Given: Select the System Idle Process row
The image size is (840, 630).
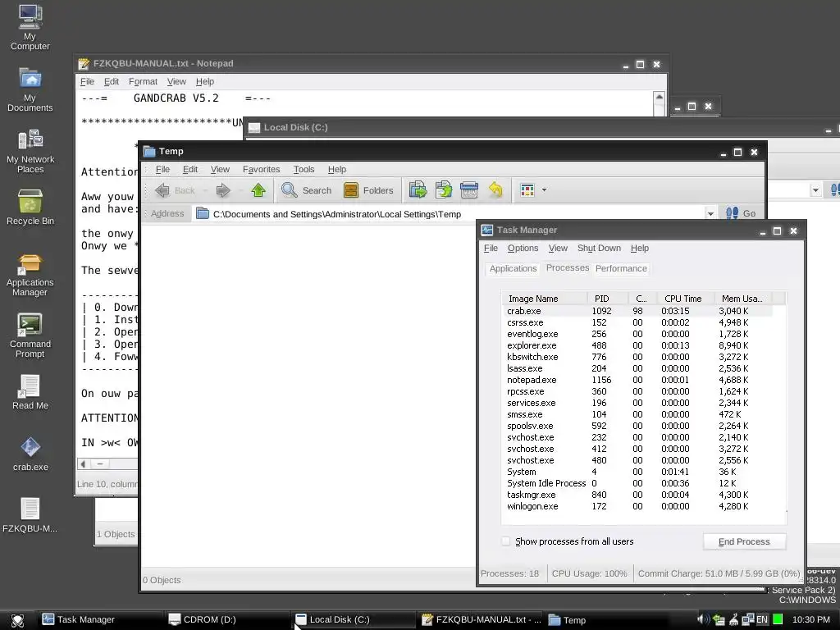Looking at the screenshot, I should pos(637,483).
